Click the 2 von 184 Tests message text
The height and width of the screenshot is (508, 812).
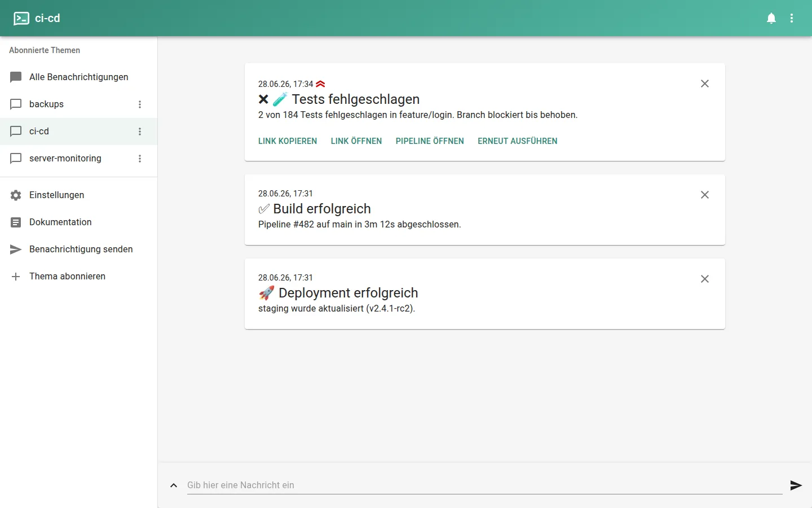pyautogui.click(x=418, y=115)
